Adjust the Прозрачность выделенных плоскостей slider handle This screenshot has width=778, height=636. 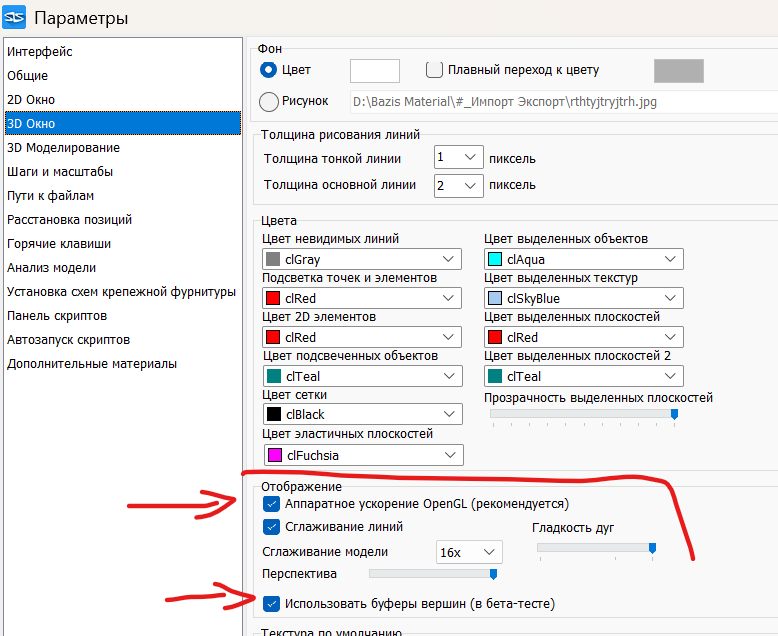click(674, 414)
